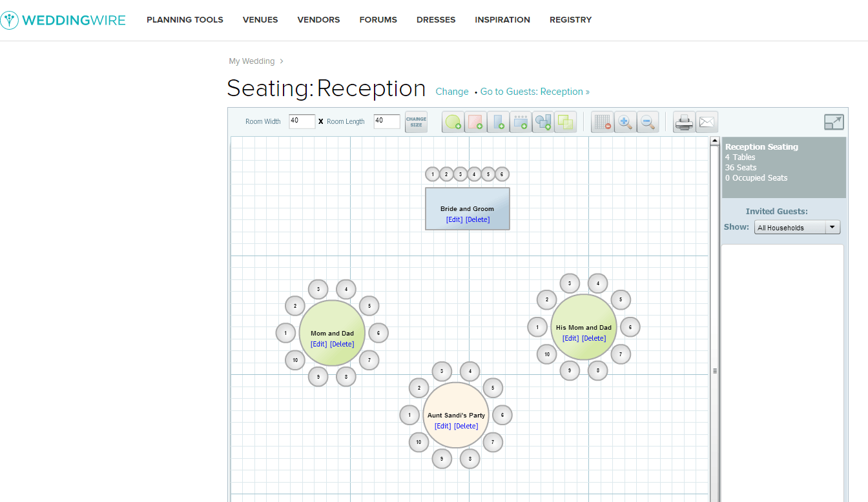Click the Room Width input field

tap(302, 121)
